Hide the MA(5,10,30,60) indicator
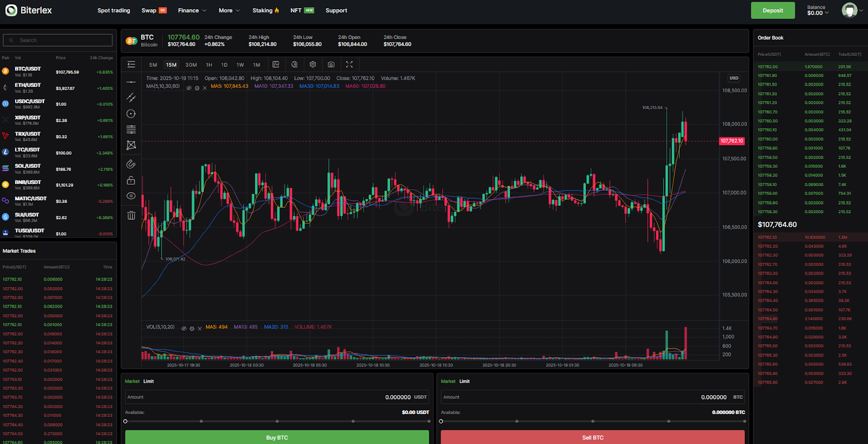Screen dimensions: 868x444 [x=189, y=88]
